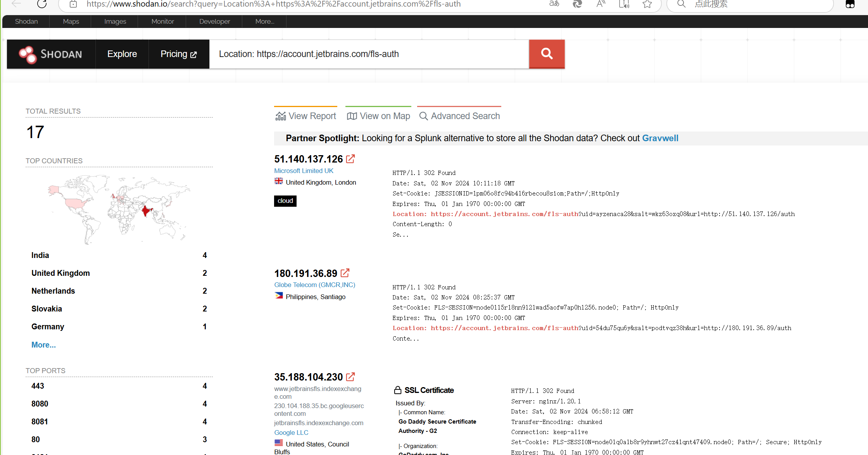Open external link icon beside 180.191.36.89
This screenshot has height=455, width=868.
click(x=345, y=273)
